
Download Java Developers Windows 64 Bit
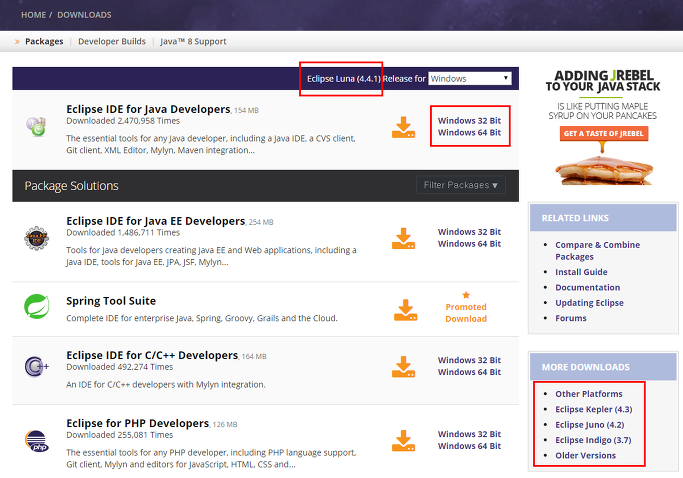469,132
